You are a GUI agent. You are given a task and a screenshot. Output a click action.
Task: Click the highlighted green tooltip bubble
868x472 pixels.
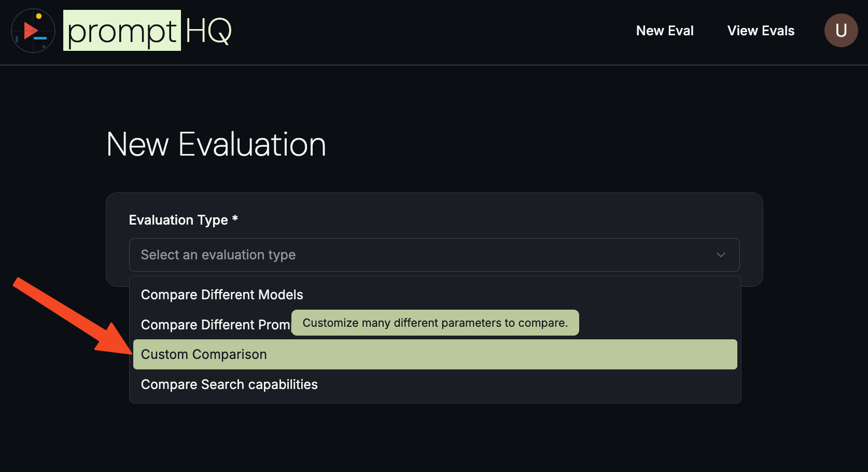coord(435,323)
